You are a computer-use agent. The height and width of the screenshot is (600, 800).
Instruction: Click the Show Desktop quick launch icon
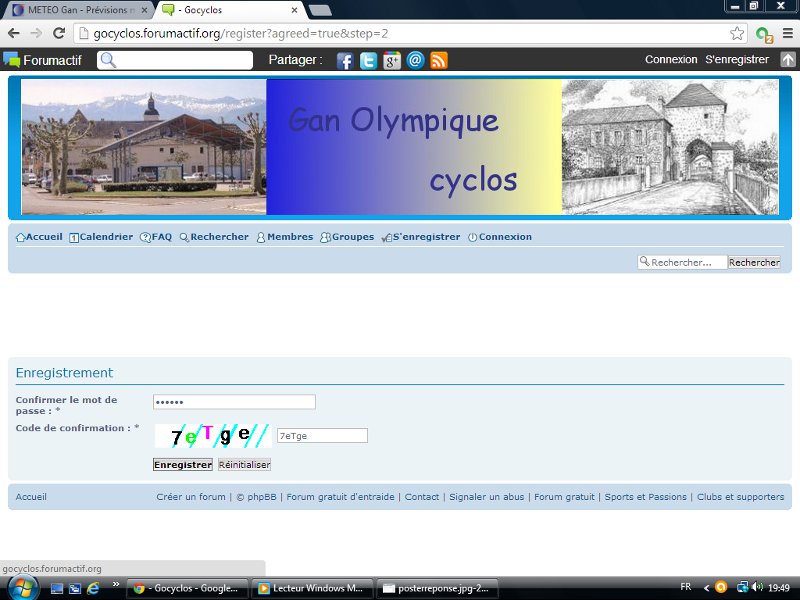57,588
